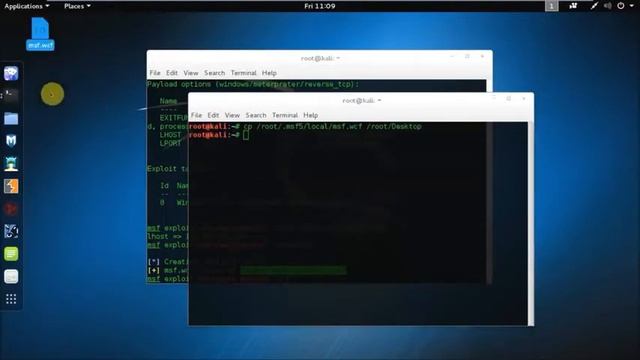This screenshot has height=360, width=640.
Task: Click the lhost => line in back terminal
Action: click(167, 236)
